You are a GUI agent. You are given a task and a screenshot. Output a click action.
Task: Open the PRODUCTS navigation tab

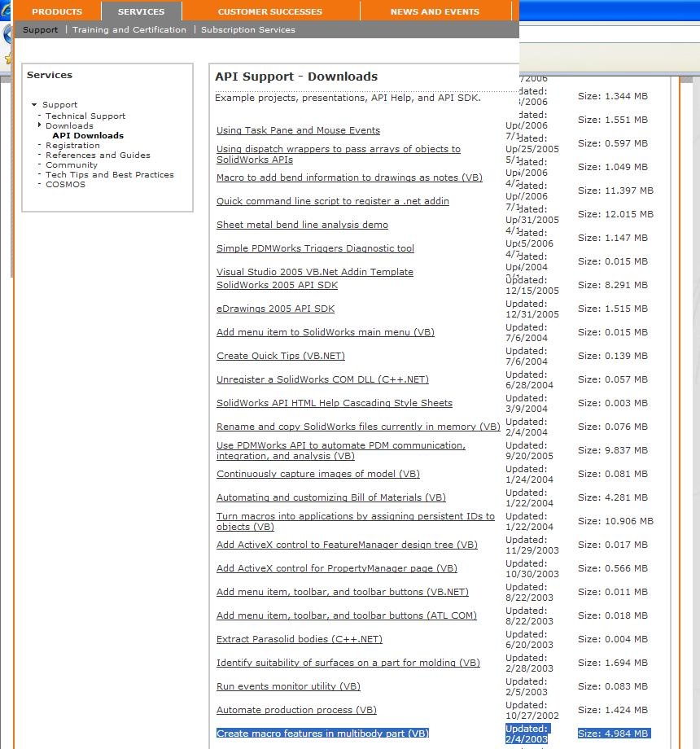(57, 11)
